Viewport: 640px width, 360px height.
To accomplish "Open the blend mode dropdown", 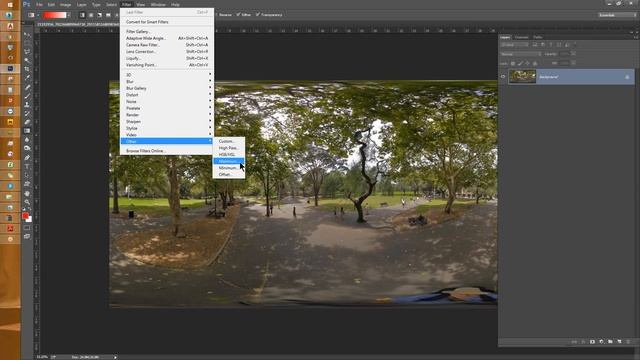I will (x=520, y=54).
